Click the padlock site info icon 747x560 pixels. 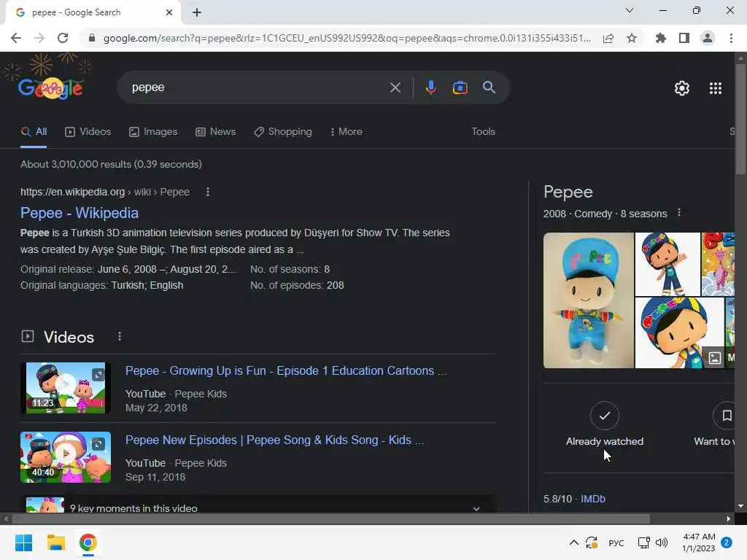coord(92,38)
